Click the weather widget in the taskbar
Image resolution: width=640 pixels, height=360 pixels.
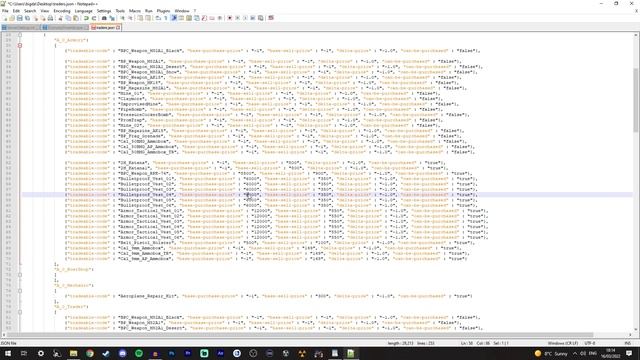551,353
